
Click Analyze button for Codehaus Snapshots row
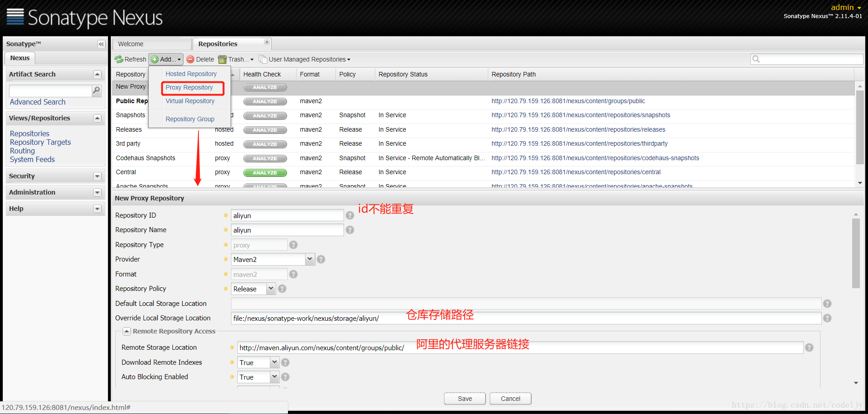pos(265,158)
